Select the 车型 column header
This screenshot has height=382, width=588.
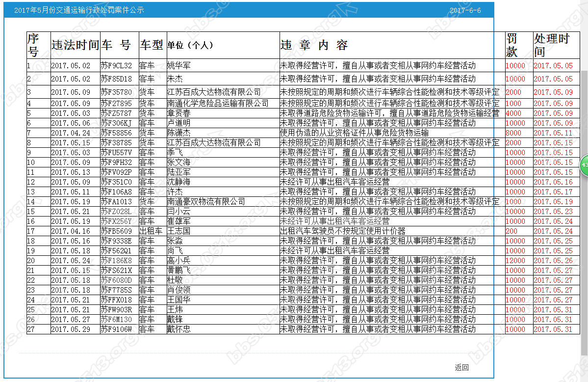tap(150, 44)
